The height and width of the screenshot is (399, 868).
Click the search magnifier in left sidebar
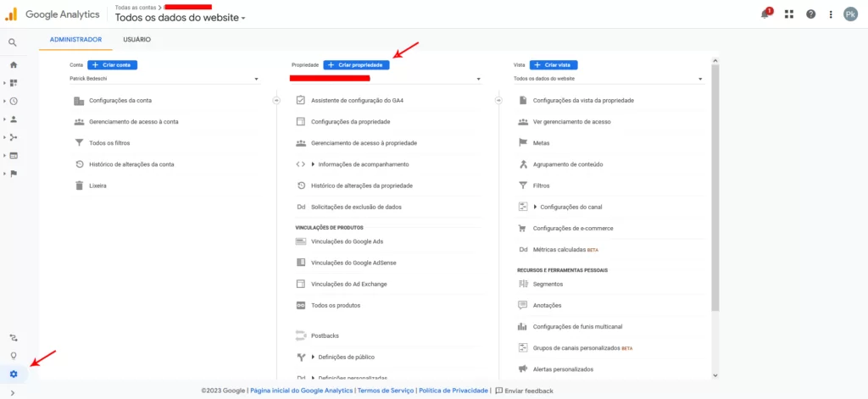(13, 42)
